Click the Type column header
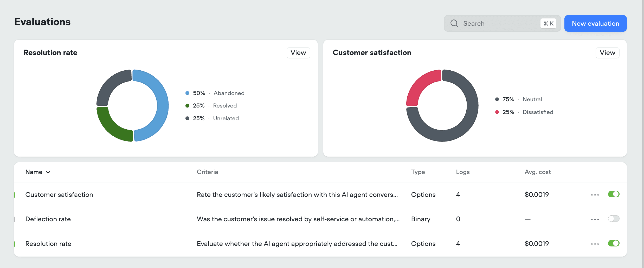Screen dimensions: 644x268 pyautogui.click(x=418, y=172)
